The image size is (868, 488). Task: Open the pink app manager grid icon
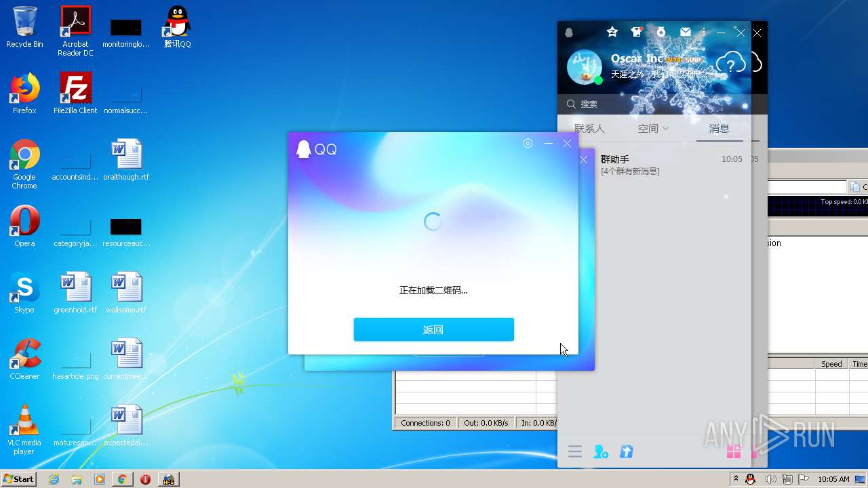(733, 451)
